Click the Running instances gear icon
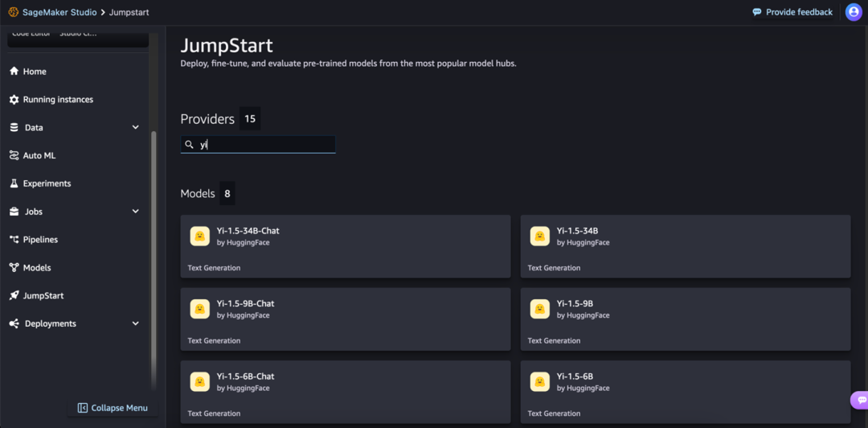 coord(14,99)
